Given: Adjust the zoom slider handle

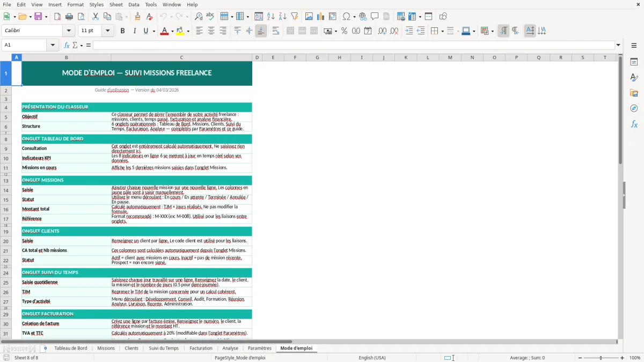Looking at the screenshot, I should coord(601,358).
